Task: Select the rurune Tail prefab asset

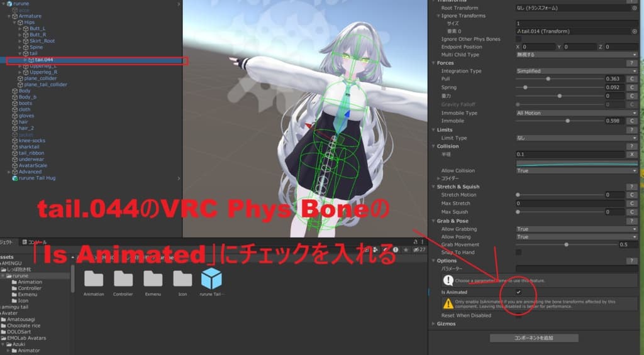Action: pos(211,279)
